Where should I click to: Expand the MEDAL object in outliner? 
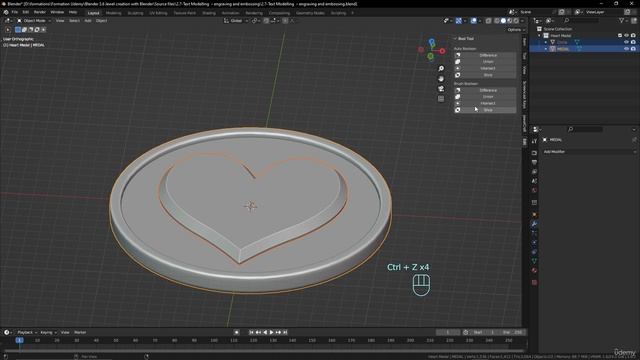pyautogui.click(x=546, y=49)
